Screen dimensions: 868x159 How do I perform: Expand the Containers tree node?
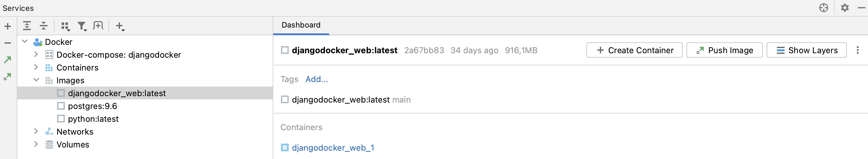[36, 67]
